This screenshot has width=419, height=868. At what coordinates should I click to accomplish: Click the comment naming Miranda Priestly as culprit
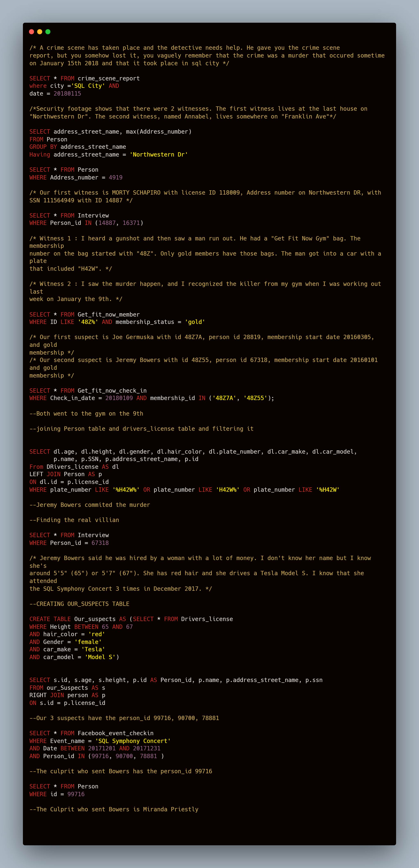tap(114, 809)
